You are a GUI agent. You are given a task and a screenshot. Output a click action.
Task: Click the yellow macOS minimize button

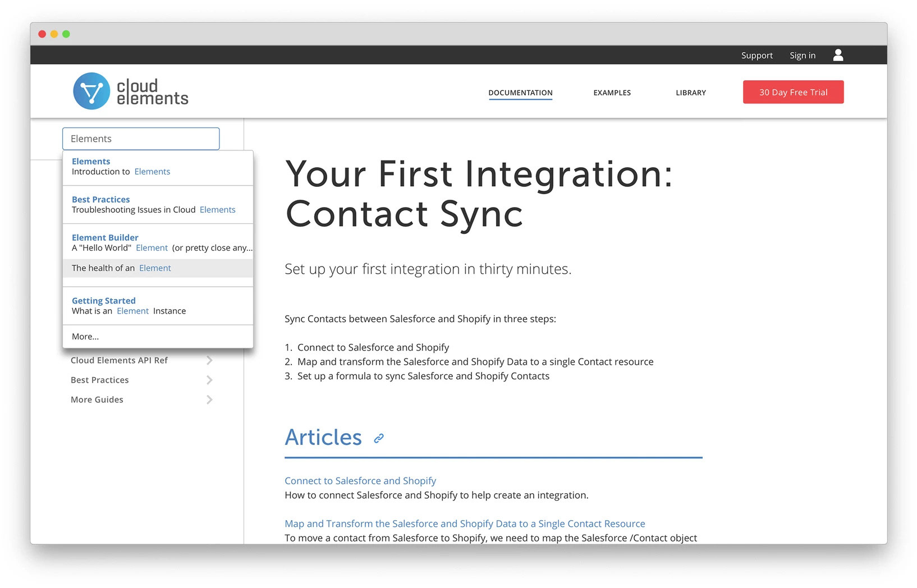click(54, 34)
